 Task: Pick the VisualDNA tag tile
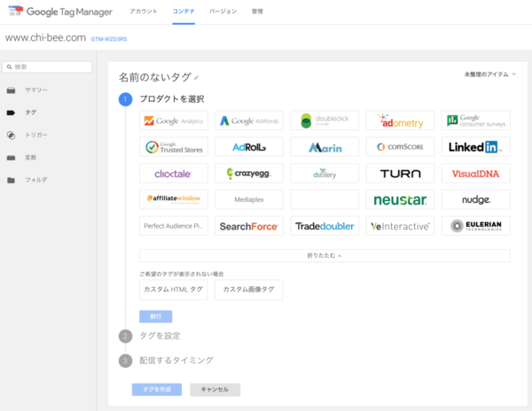click(x=475, y=173)
